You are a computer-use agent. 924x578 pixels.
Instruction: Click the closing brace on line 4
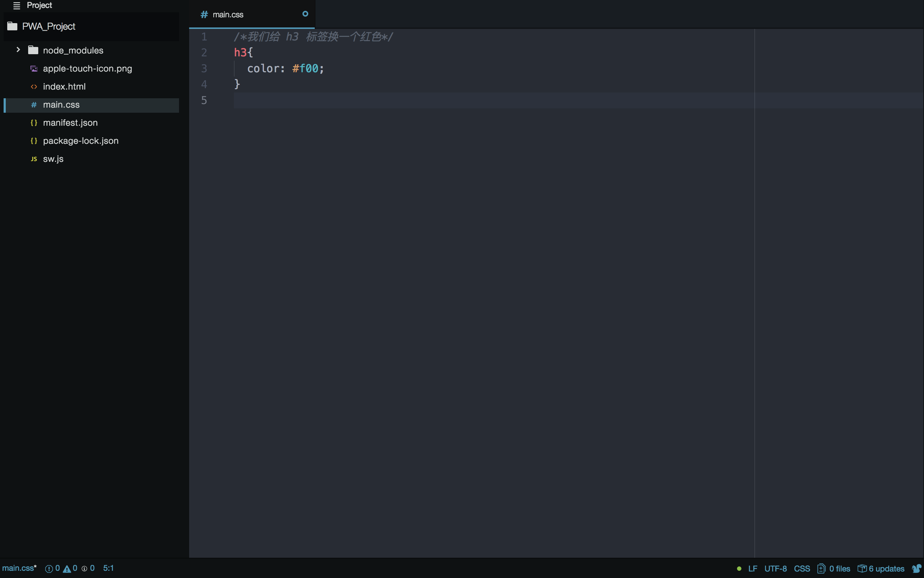tap(237, 84)
